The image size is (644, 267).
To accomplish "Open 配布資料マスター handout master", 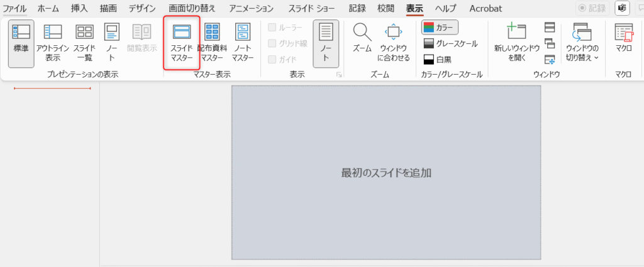I will coord(212,43).
